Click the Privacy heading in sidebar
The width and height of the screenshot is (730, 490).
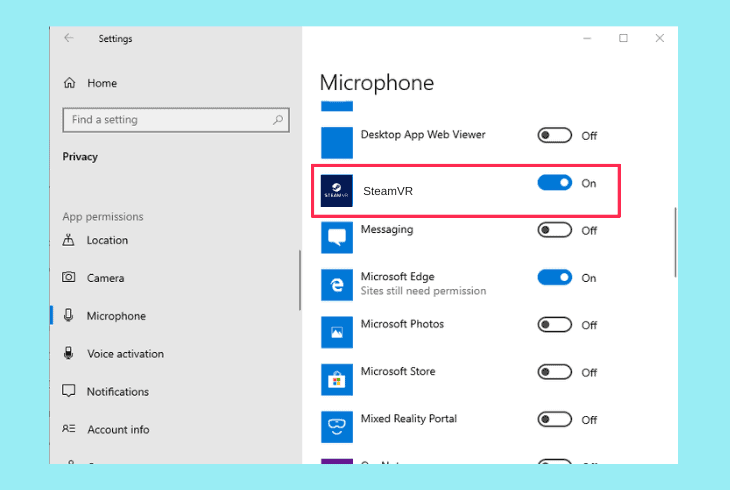coord(80,157)
